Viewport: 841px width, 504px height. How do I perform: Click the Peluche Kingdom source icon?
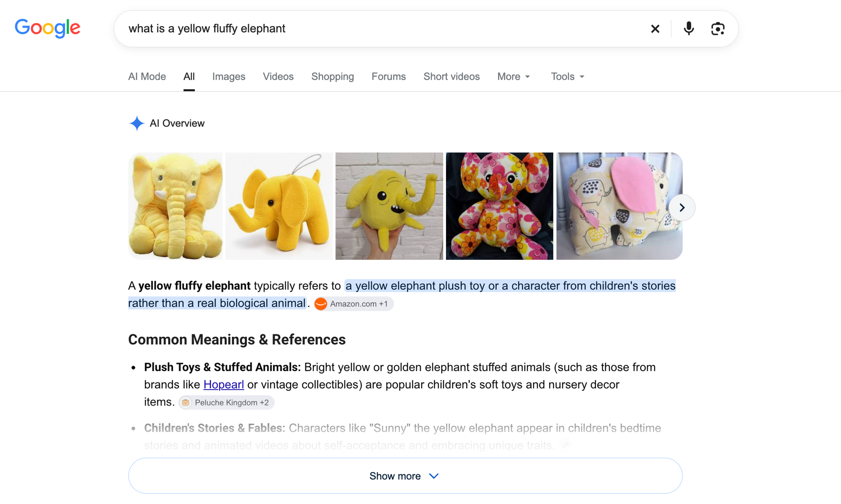185,402
